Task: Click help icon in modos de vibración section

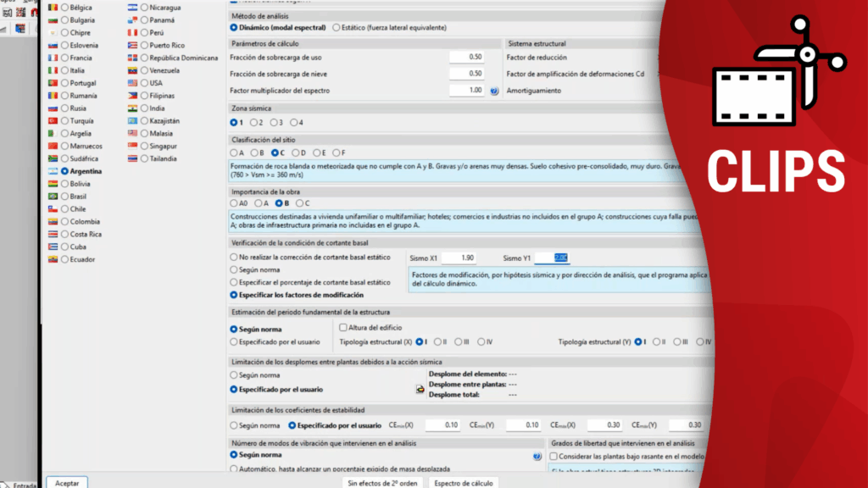Action: tap(537, 456)
